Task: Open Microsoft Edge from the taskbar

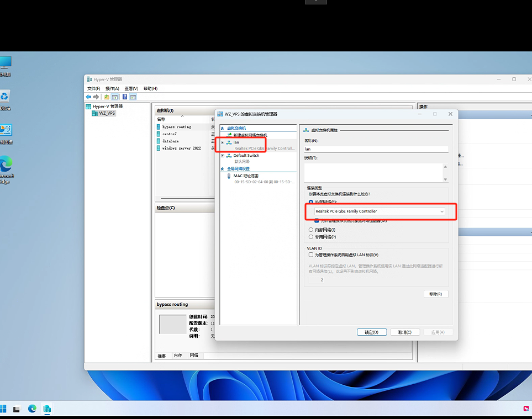Action: [32, 409]
